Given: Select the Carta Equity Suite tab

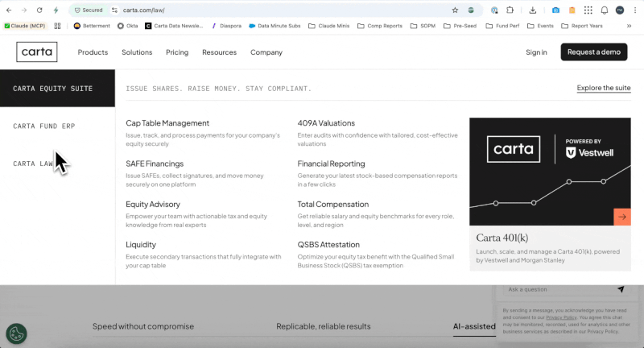Looking at the screenshot, I should click(57, 89).
